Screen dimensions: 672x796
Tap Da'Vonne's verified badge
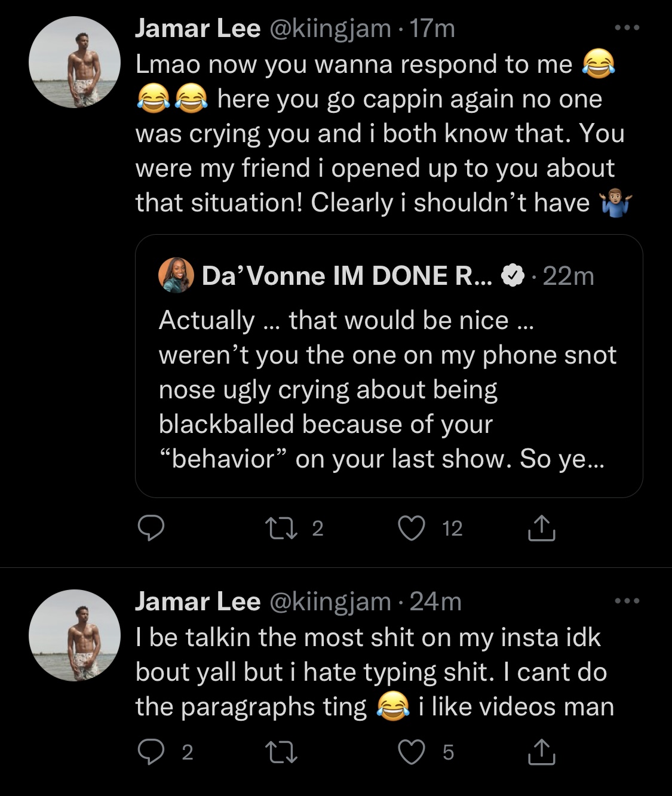[x=513, y=276]
